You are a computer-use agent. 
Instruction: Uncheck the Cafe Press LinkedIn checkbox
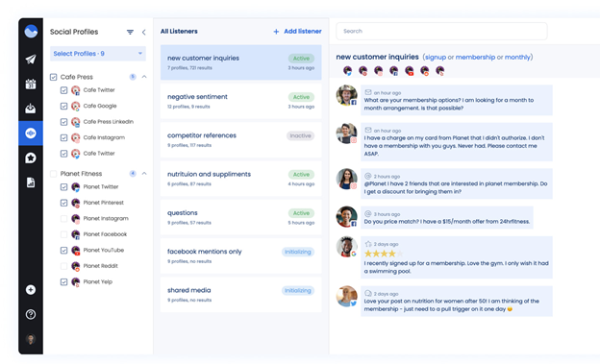point(63,122)
